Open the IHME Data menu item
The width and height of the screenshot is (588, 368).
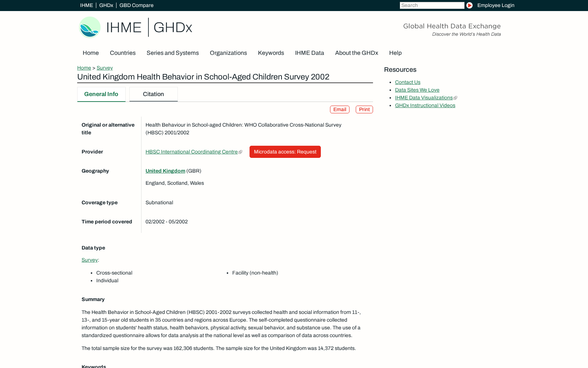(309, 53)
